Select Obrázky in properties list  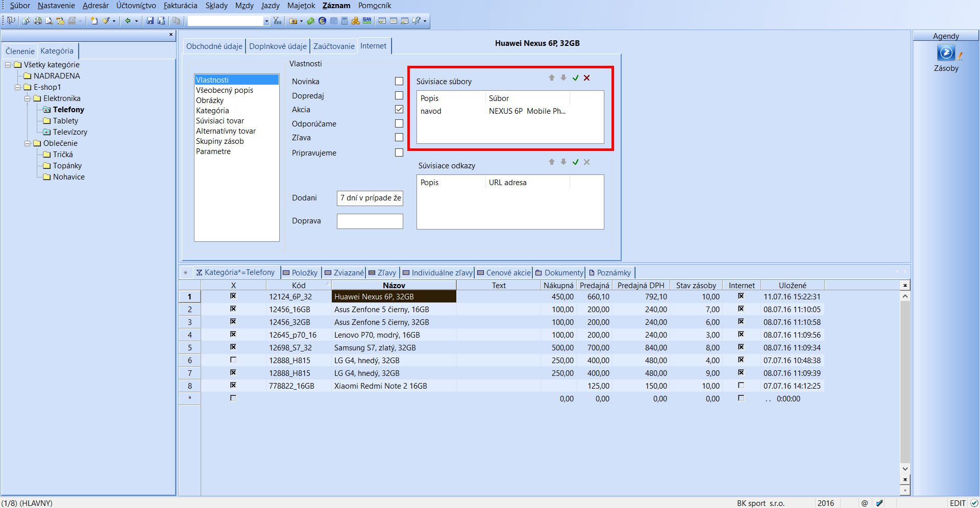210,100
